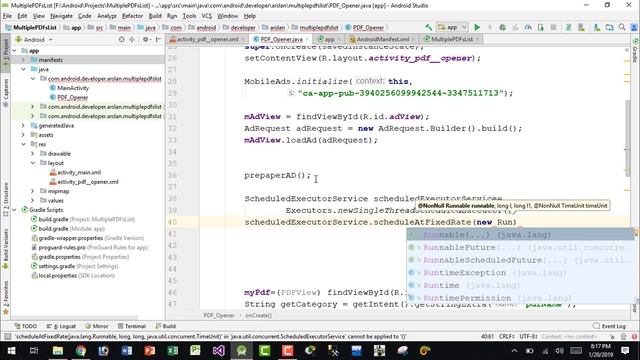
Task: Open MainActivity in project tree
Action: click(73, 88)
